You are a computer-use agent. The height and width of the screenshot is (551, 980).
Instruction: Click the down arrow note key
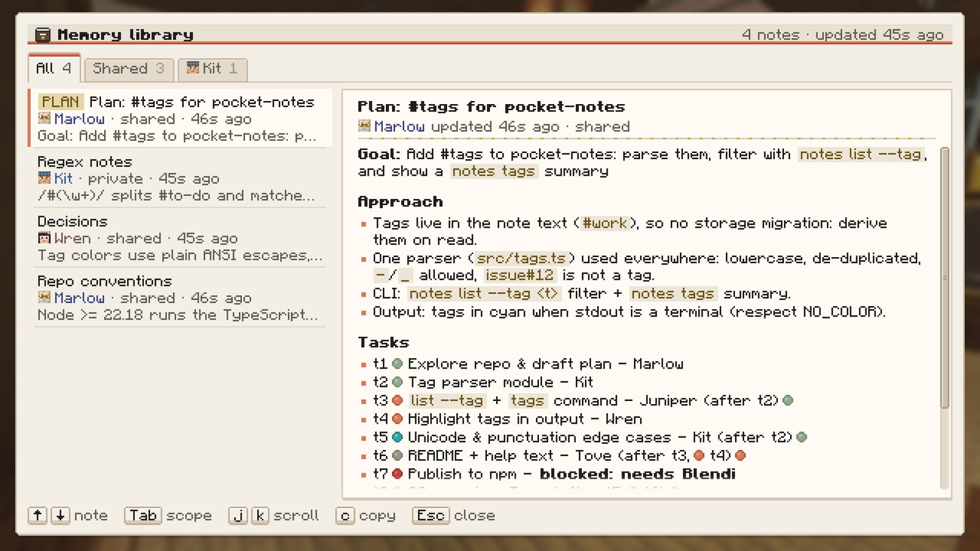point(60,515)
